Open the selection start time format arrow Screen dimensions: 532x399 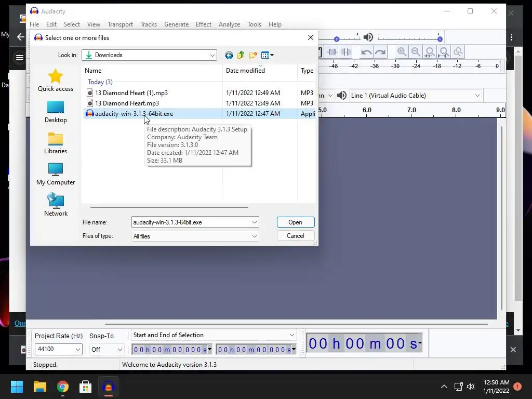coord(210,349)
